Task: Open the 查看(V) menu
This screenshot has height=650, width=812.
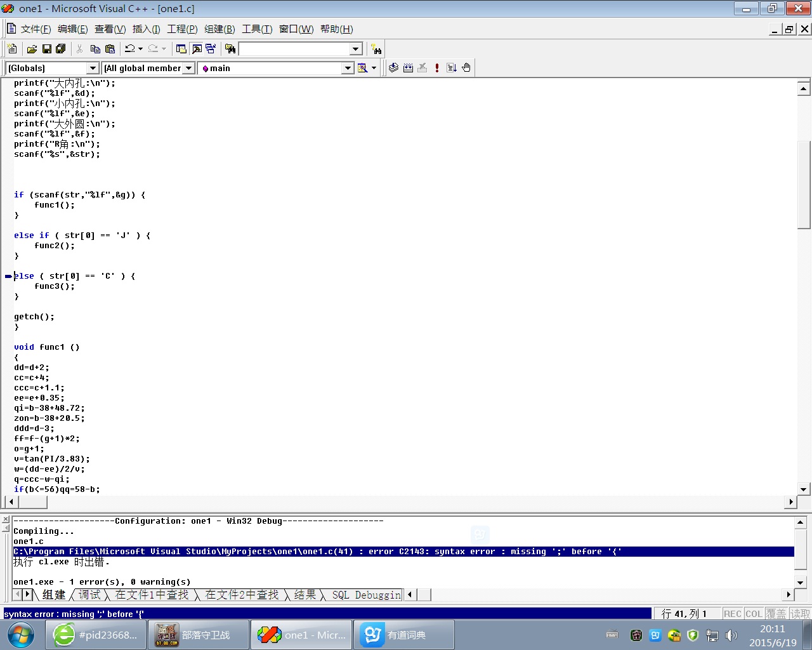Action: (110, 29)
